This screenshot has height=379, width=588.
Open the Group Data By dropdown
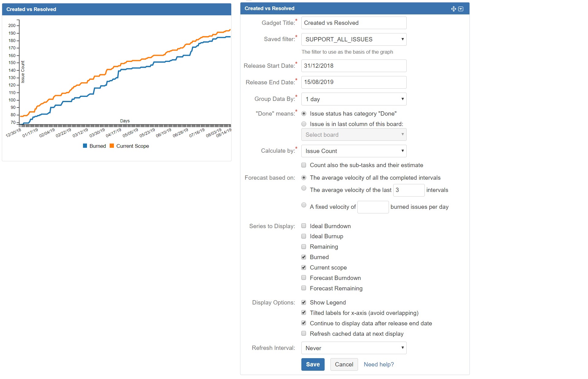point(354,99)
